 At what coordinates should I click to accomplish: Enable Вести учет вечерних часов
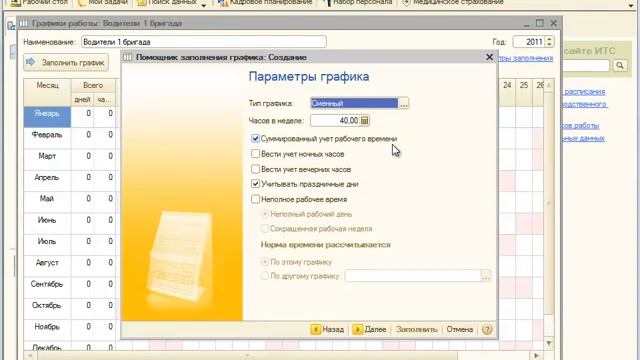(x=256, y=169)
